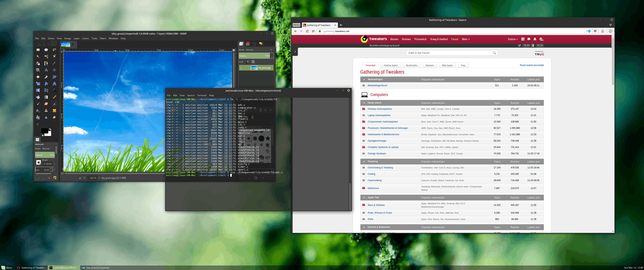Select the Text tool in GIMP toolbox
This screenshot has width=644, height=270.
[54, 90]
